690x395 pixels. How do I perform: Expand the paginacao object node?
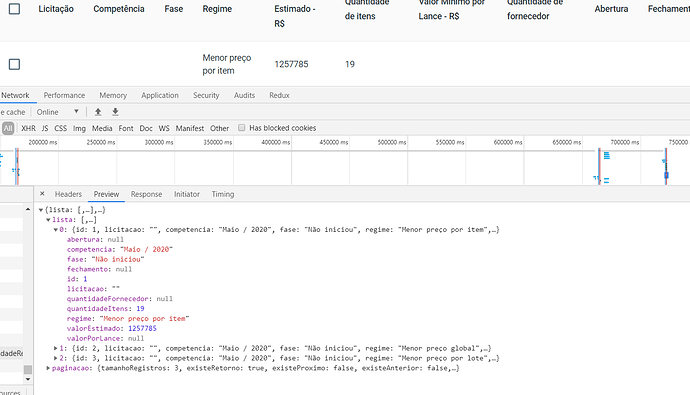[x=48, y=368]
